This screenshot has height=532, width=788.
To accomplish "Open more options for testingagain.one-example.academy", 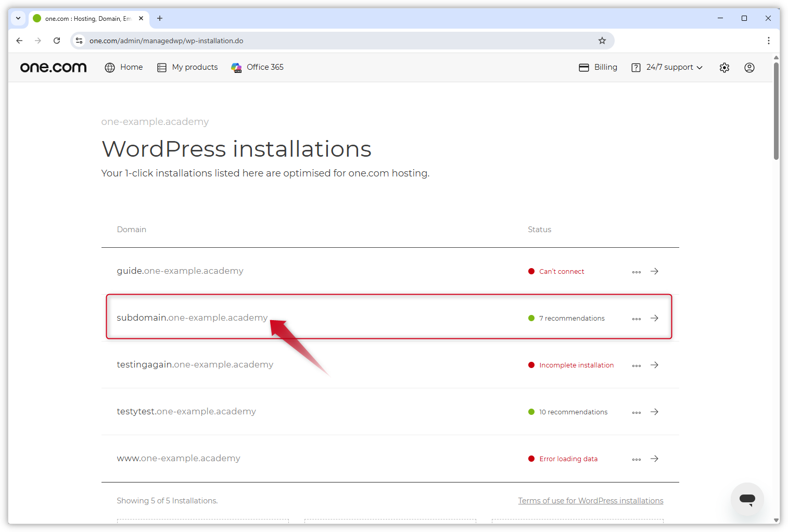I will pyautogui.click(x=637, y=365).
